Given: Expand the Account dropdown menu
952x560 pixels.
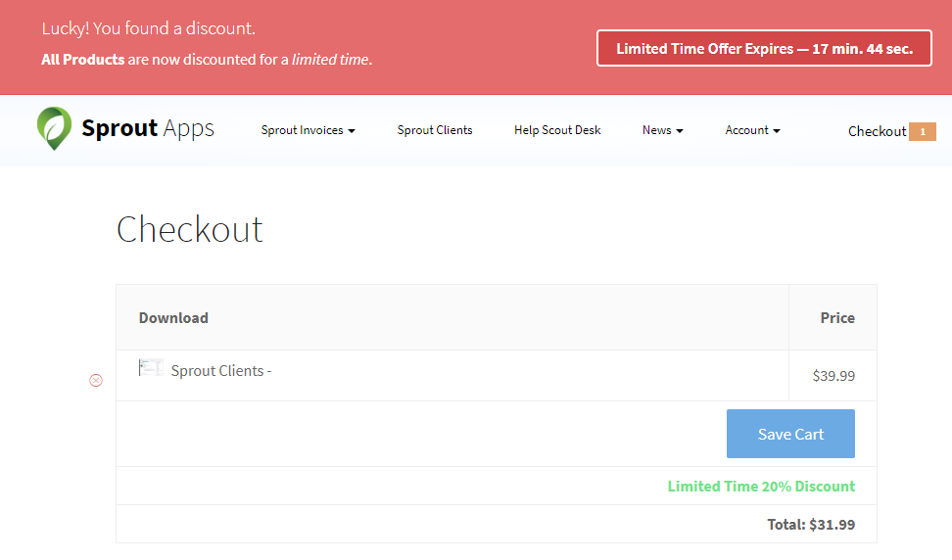Looking at the screenshot, I should (752, 130).
